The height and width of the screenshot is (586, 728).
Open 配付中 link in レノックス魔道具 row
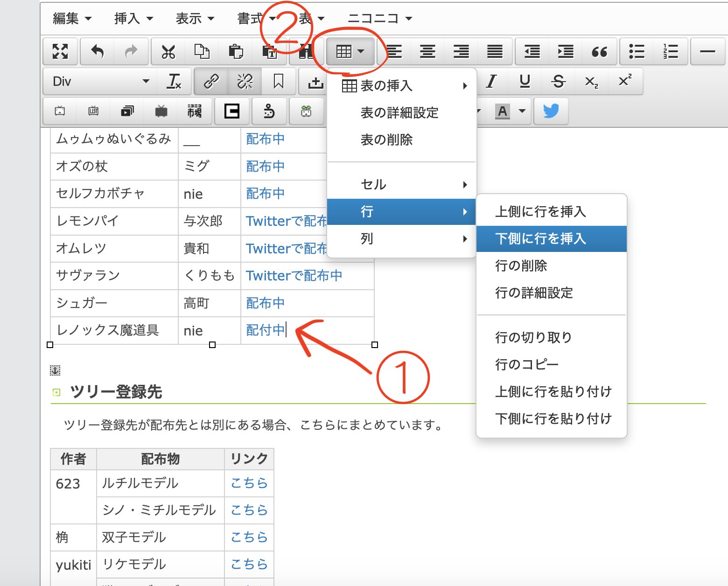(x=265, y=330)
